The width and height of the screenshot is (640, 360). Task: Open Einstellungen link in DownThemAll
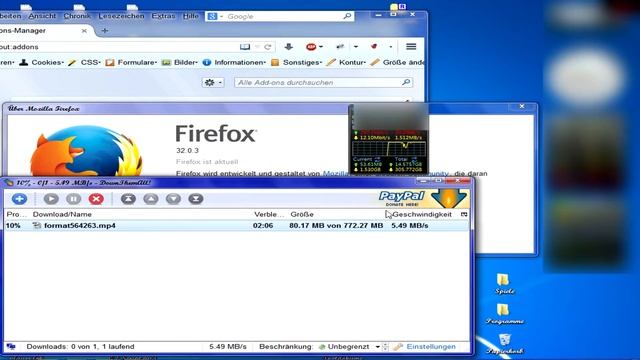(431, 347)
